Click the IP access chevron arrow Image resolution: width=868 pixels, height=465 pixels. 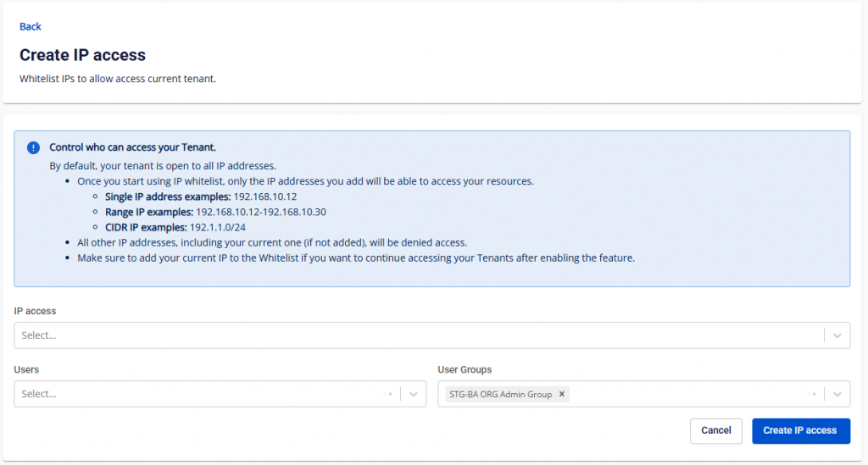(x=837, y=335)
